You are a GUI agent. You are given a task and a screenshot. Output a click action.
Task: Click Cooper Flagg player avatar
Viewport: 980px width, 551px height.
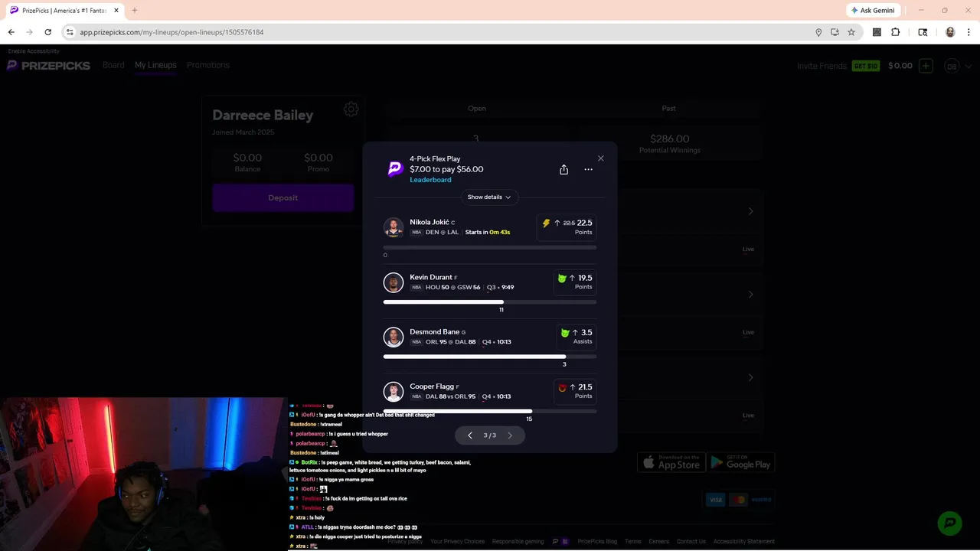click(394, 392)
